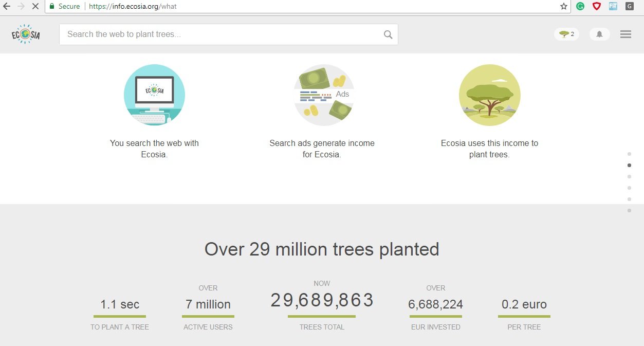
Task: Bookmark this page with the star icon
Action: coord(564,7)
